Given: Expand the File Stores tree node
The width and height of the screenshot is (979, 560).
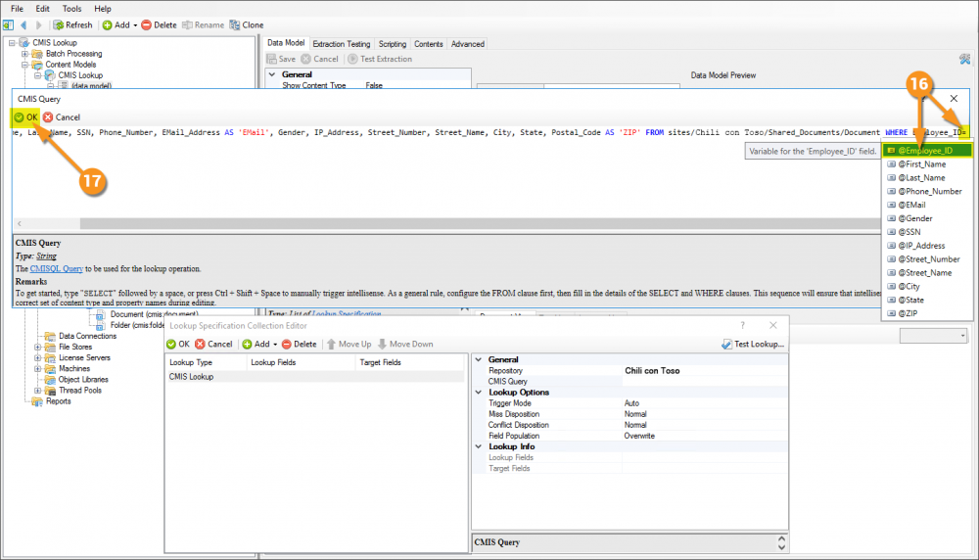Looking at the screenshot, I should [x=38, y=347].
